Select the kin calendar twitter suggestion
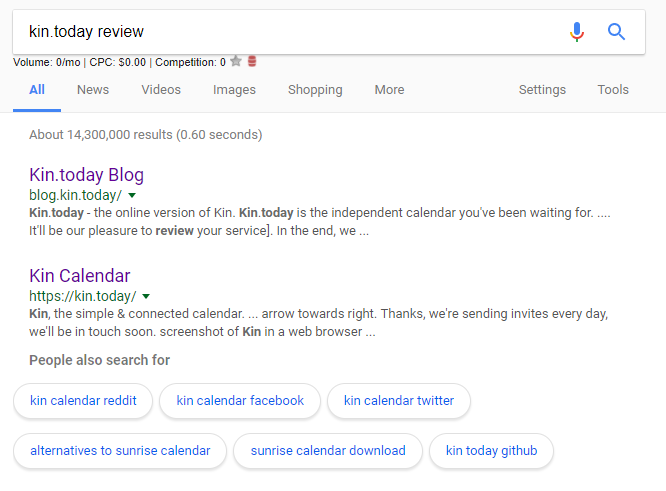The width and height of the screenshot is (666, 491). pyautogui.click(x=399, y=401)
